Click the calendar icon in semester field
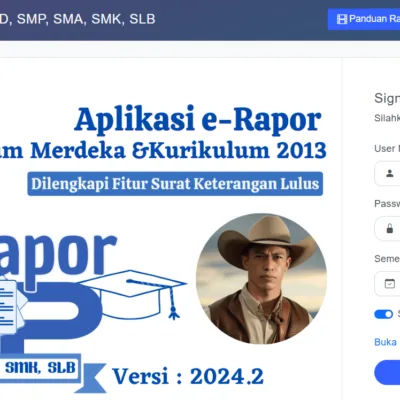Viewport: 400px width, 400px height. coord(389,284)
